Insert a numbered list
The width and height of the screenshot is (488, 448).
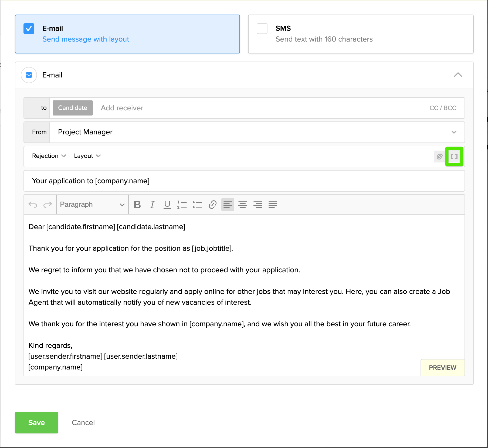pyautogui.click(x=182, y=205)
